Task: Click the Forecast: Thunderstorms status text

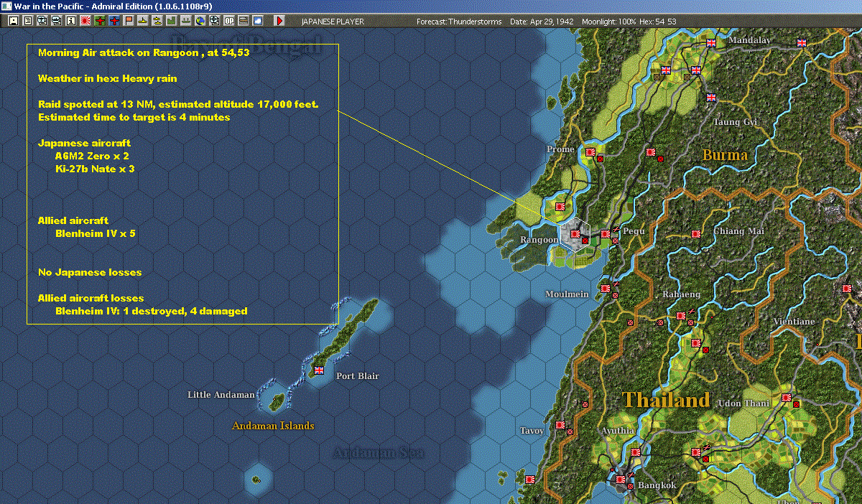Action: 459,22
